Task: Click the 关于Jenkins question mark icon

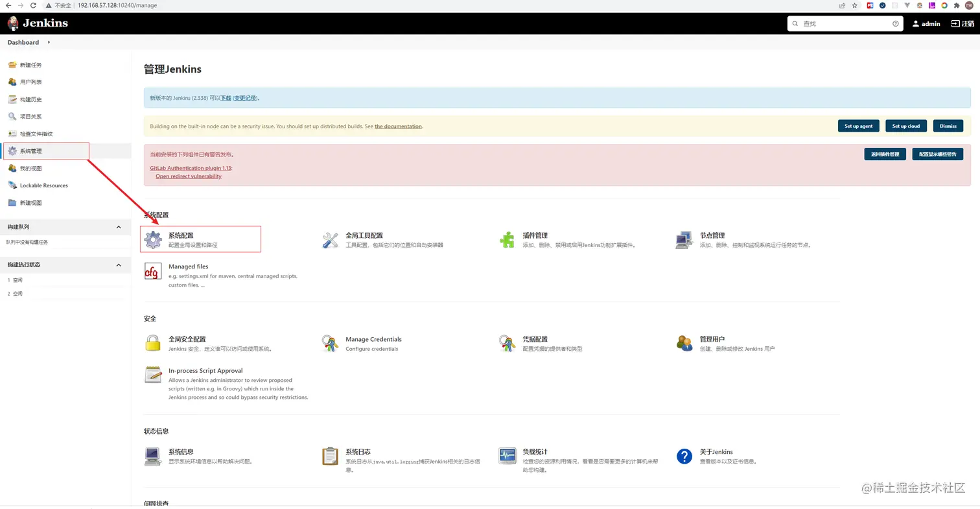Action: coord(684,456)
